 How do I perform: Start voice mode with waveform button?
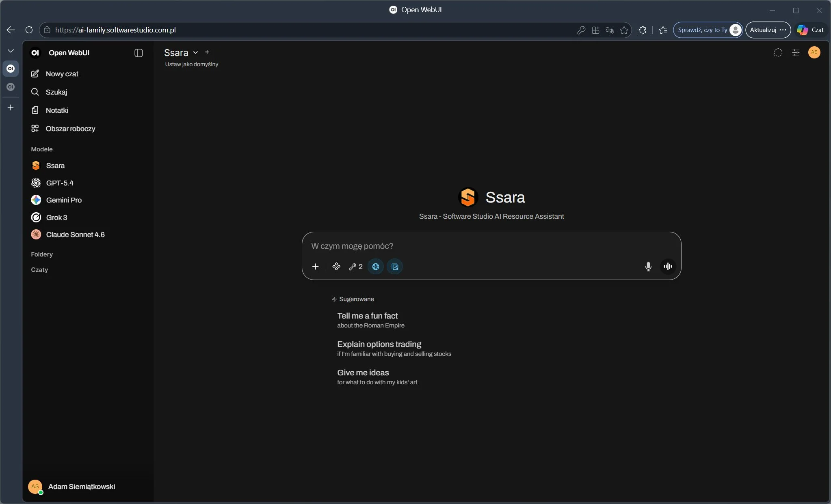668,267
